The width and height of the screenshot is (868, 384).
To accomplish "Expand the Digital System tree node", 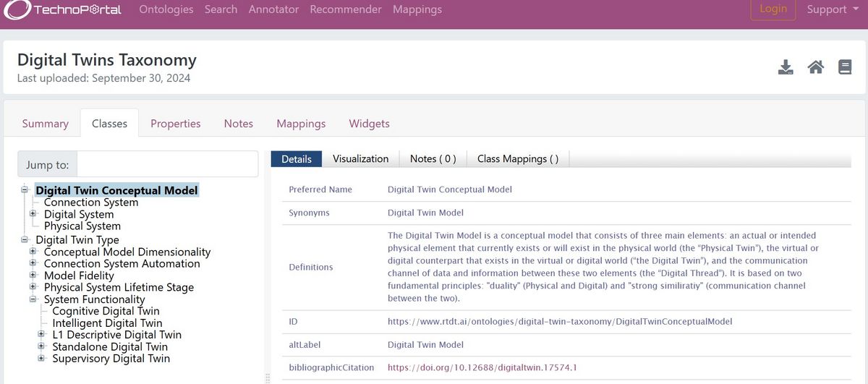I will [x=33, y=214].
